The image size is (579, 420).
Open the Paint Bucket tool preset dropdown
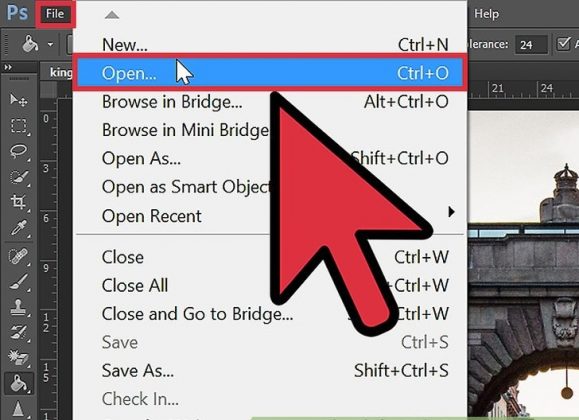[x=50, y=44]
